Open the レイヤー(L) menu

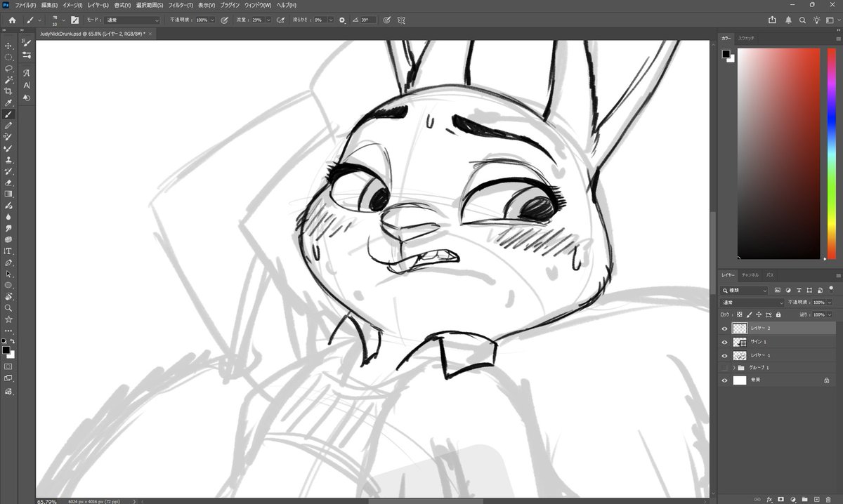coord(98,5)
